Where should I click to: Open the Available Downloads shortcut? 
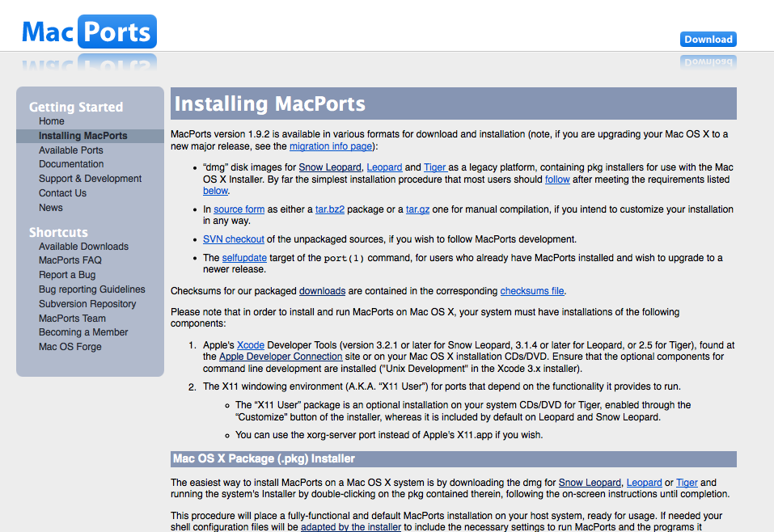coord(83,247)
